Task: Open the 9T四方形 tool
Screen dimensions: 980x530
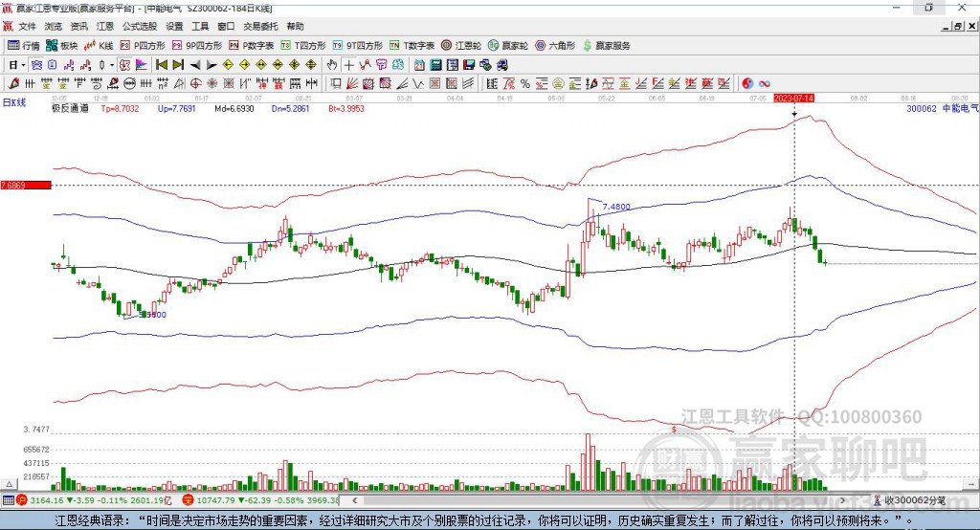Action: (358, 46)
